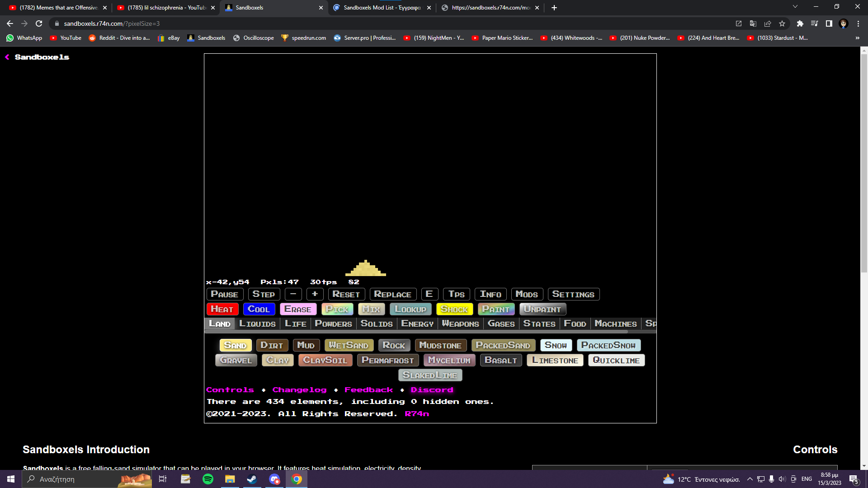Enable Replace mode
868x488 pixels.
393,294
